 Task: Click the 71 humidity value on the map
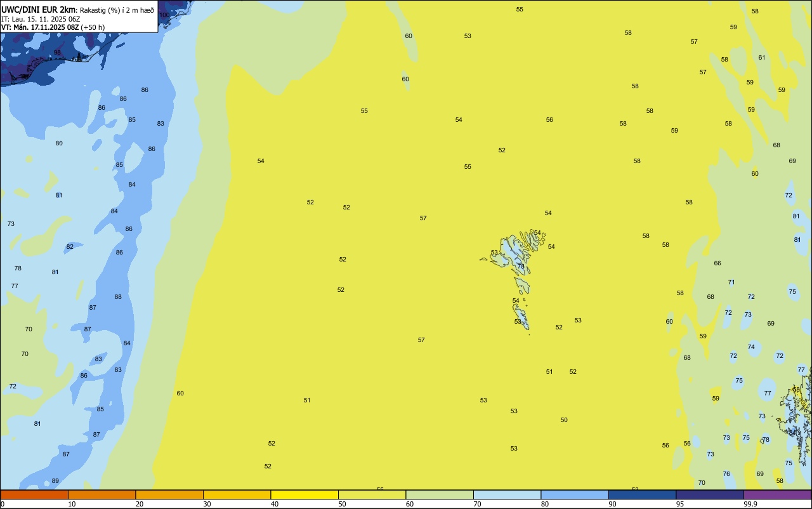point(731,282)
